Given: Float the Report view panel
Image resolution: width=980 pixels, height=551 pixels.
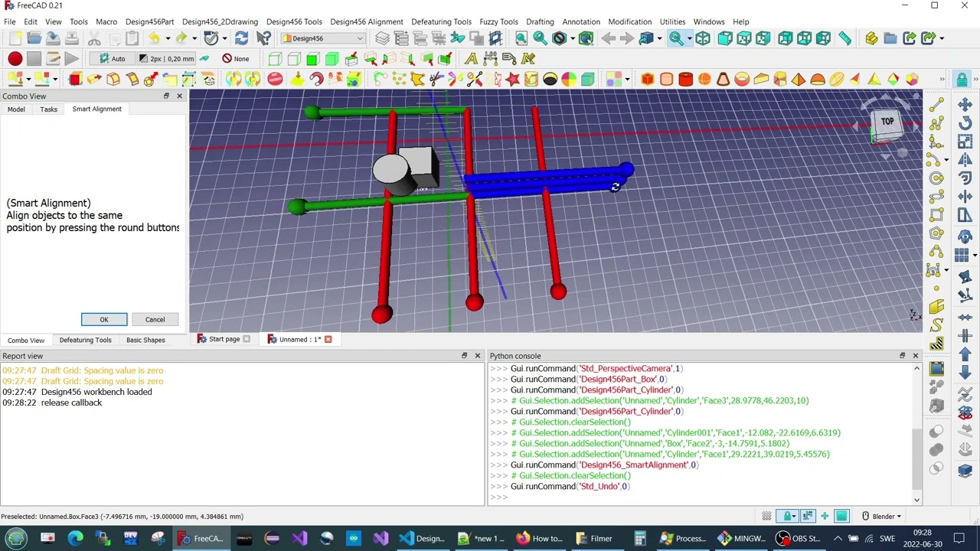Looking at the screenshot, I should click(464, 356).
